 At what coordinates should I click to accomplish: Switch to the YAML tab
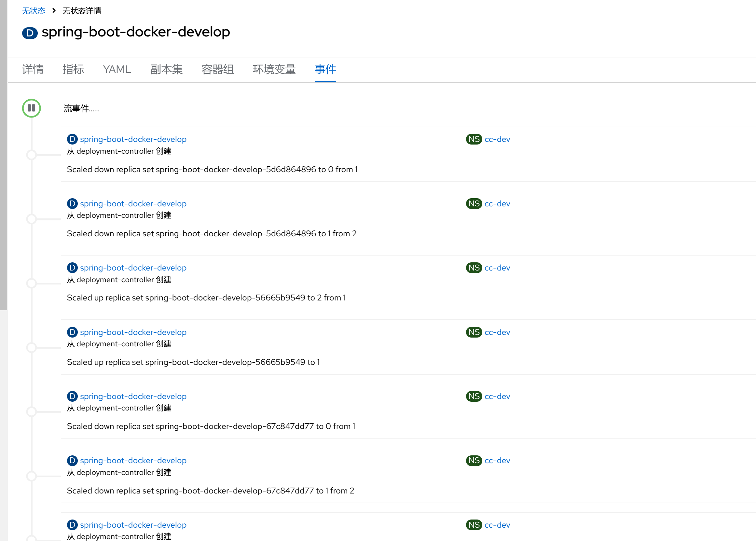point(117,69)
